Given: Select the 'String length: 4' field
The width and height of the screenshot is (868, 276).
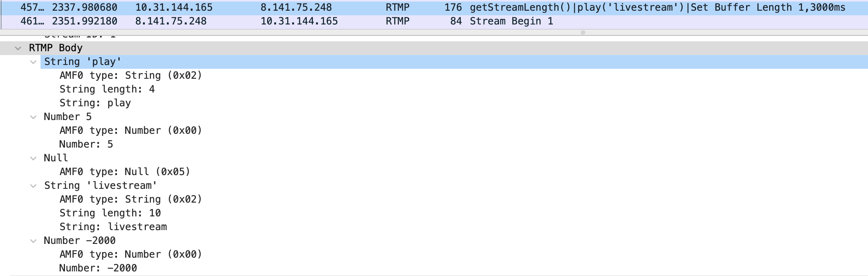Looking at the screenshot, I should pos(107,89).
